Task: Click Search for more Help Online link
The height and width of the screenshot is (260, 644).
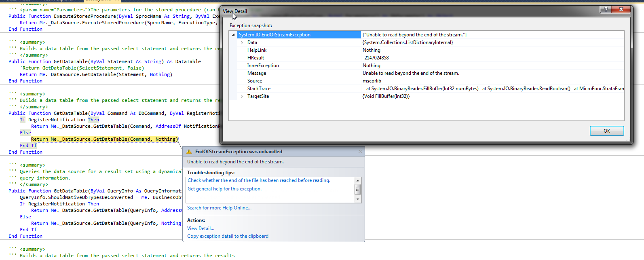Action: (219, 208)
